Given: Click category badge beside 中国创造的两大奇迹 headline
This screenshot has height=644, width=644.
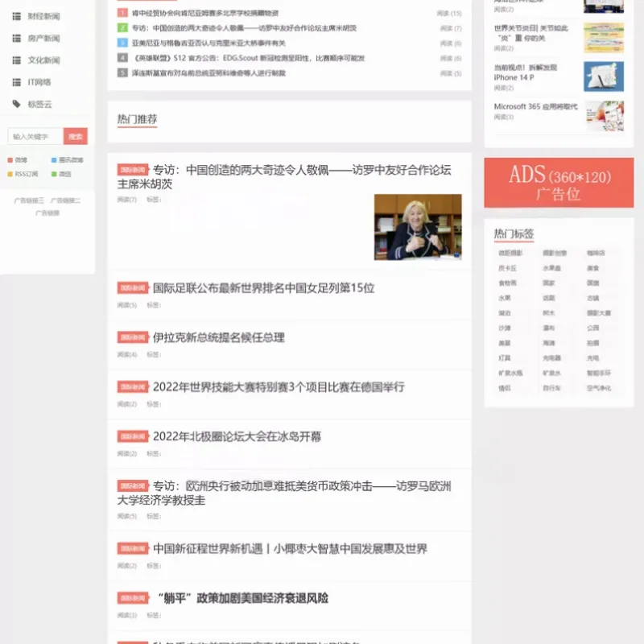Looking at the screenshot, I should pyautogui.click(x=133, y=170).
